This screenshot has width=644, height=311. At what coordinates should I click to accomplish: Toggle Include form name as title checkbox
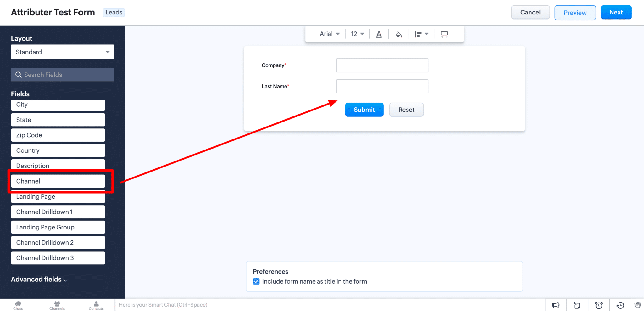pos(256,281)
